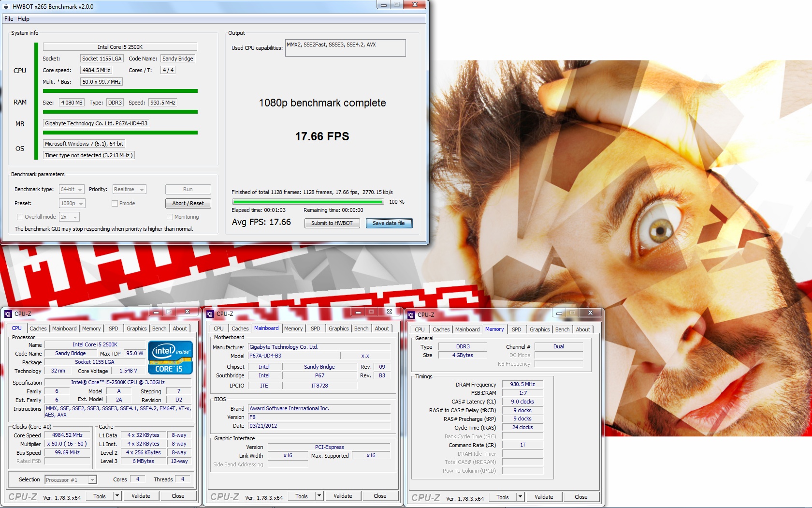
Task: Close the left CPU-Z window via X
Action: click(x=187, y=312)
